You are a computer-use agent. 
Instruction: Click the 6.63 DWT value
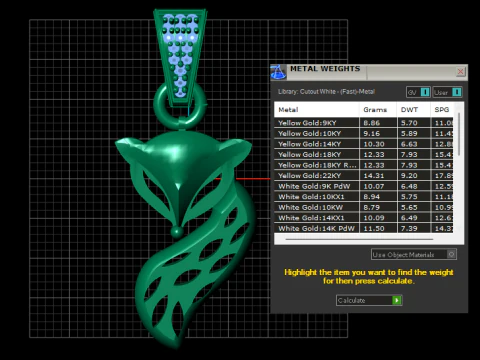[x=409, y=144]
